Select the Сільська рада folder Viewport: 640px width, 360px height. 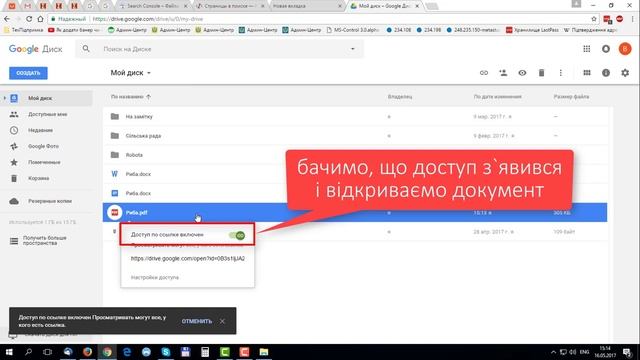point(355,136)
